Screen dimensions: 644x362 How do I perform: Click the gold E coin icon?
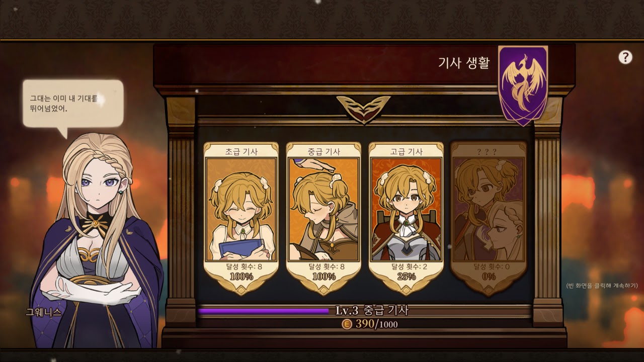[347, 324]
